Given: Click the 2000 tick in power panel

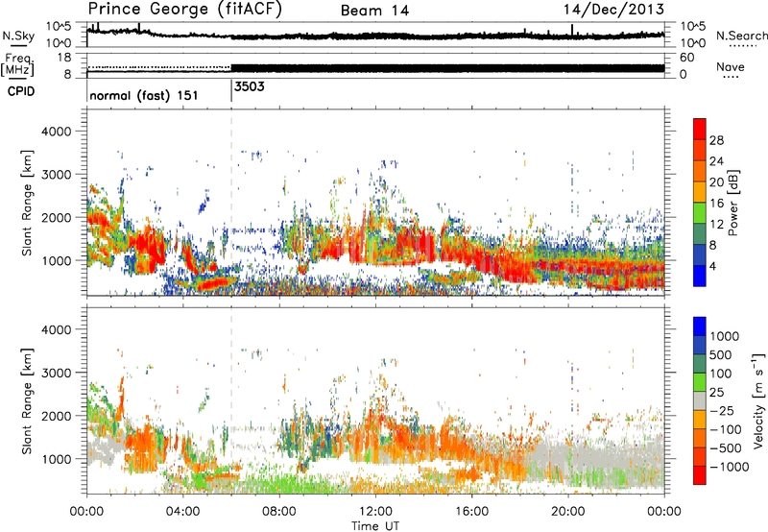Looking at the screenshot, I should (x=57, y=217).
